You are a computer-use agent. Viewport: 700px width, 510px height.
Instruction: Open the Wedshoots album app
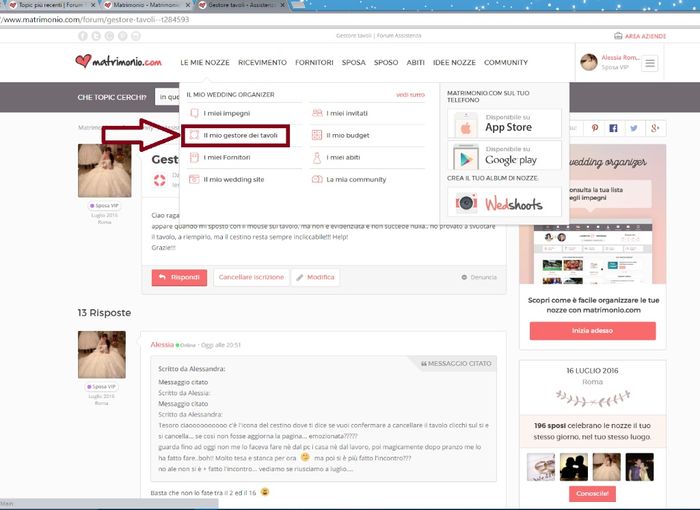494,202
